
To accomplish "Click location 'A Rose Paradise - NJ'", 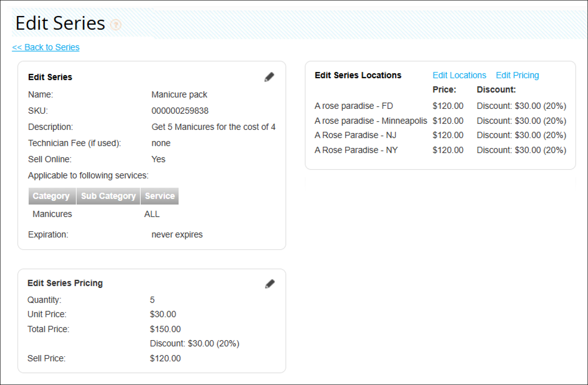I will pos(356,136).
